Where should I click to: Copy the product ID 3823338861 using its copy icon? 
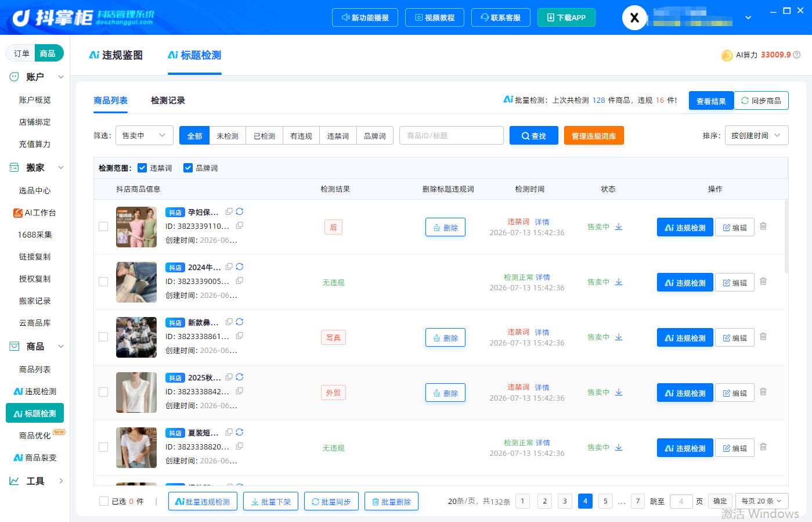(239, 336)
